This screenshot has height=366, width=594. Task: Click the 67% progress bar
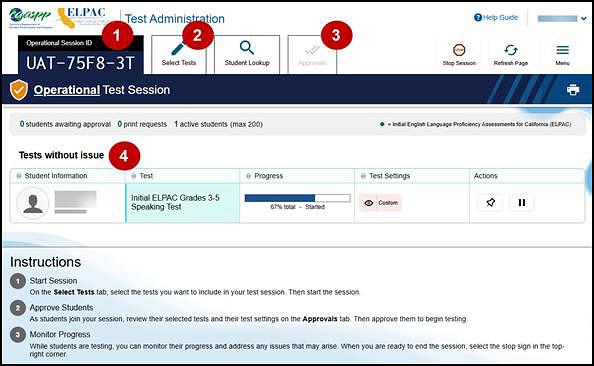pos(297,198)
